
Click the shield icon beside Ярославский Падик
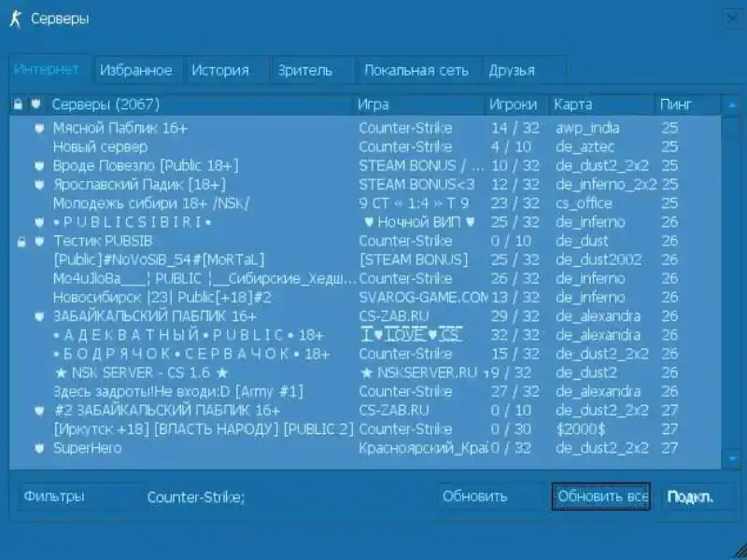[39, 185]
